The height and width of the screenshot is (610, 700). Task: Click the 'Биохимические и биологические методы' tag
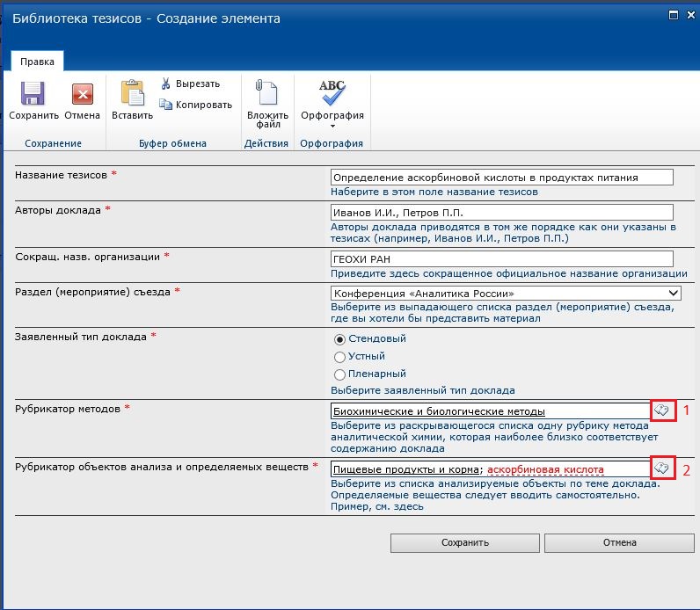point(439,411)
